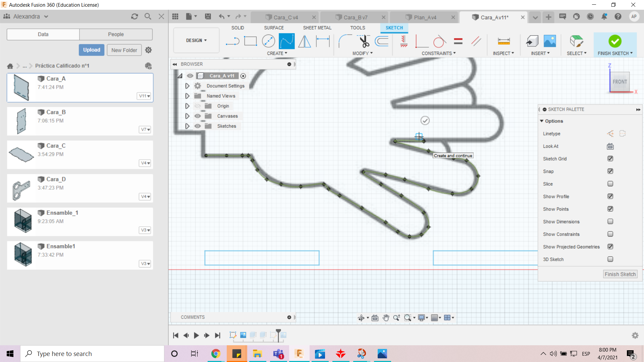Uncheck the Sketch Grid checkbox
This screenshot has width=644, height=362.
click(x=610, y=159)
